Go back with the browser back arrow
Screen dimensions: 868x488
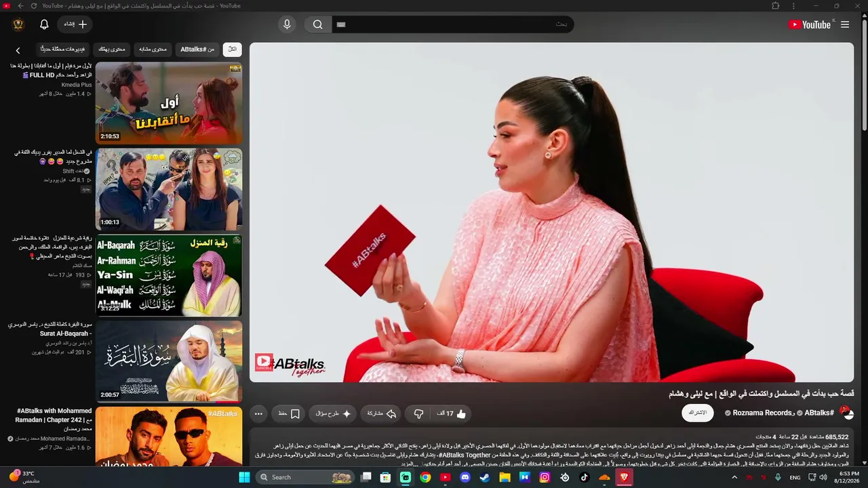click(20, 6)
